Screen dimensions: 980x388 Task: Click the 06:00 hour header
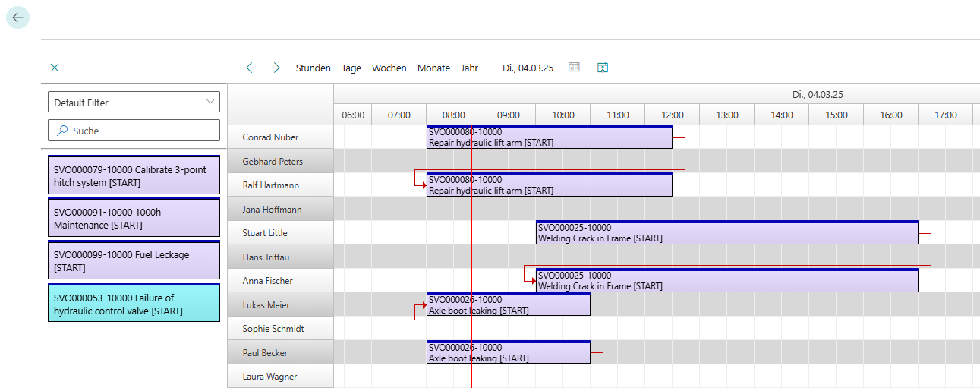point(353,115)
